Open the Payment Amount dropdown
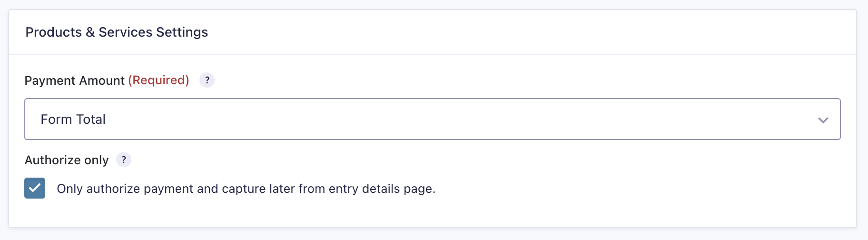This screenshot has height=240, width=868. (432, 119)
